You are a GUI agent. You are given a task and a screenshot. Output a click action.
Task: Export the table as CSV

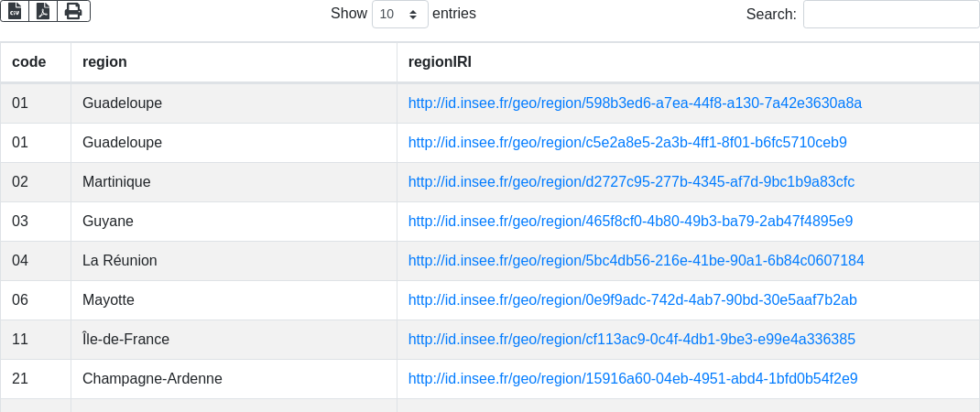pos(15,11)
